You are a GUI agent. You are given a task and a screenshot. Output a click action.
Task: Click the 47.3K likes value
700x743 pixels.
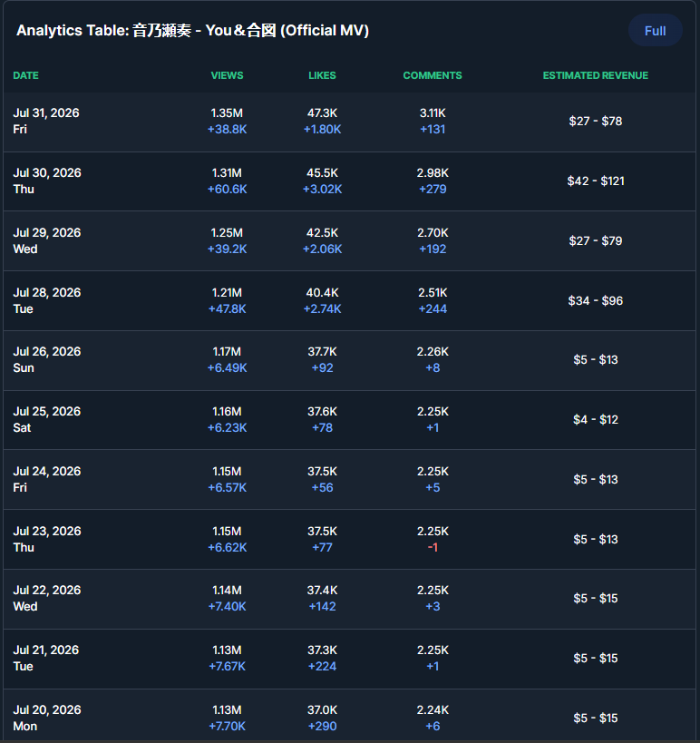(x=322, y=113)
